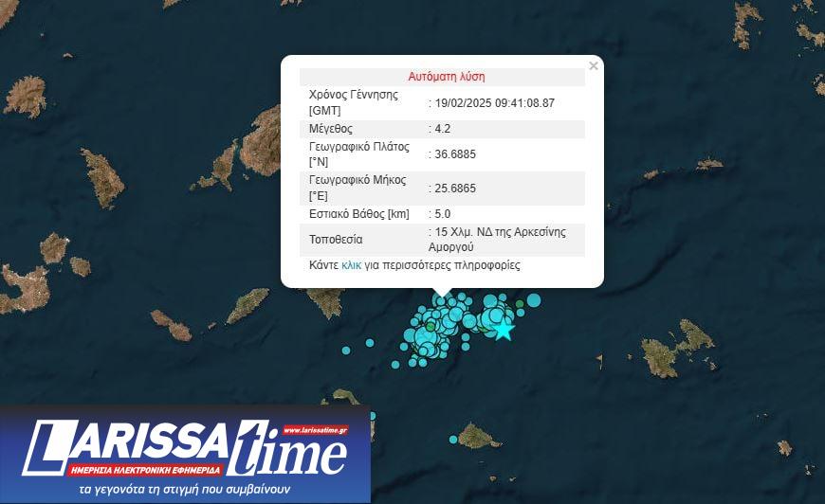Click the focal depth value 5.0
The width and height of the screenshot is (825, 504).
[x=444, y=214]
